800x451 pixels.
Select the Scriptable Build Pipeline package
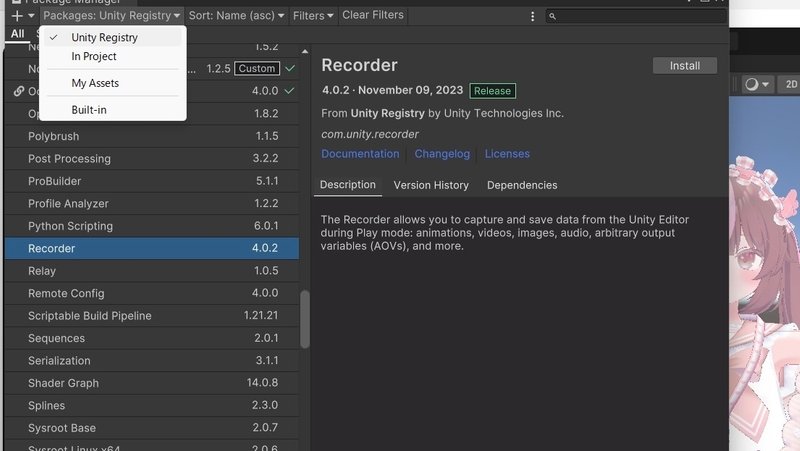coord(152,316)
